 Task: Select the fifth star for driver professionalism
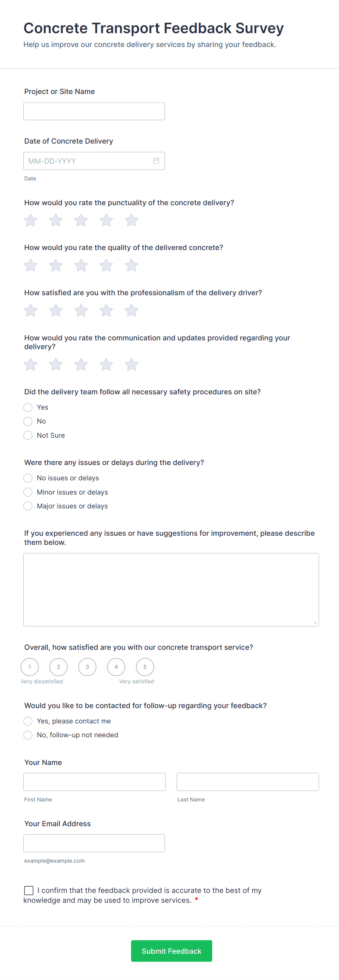click(131, 310)
